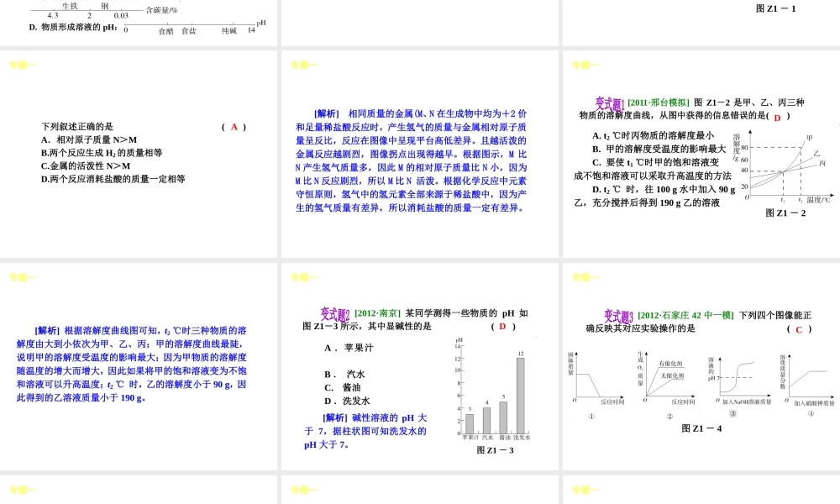Click option "A．苹果汁"

[x=349, y=348]
